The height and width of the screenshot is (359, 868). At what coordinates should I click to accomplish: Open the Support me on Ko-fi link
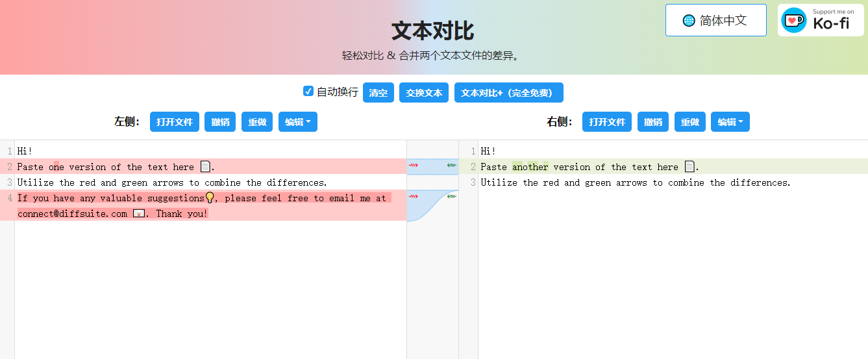(x=821, y=20)
